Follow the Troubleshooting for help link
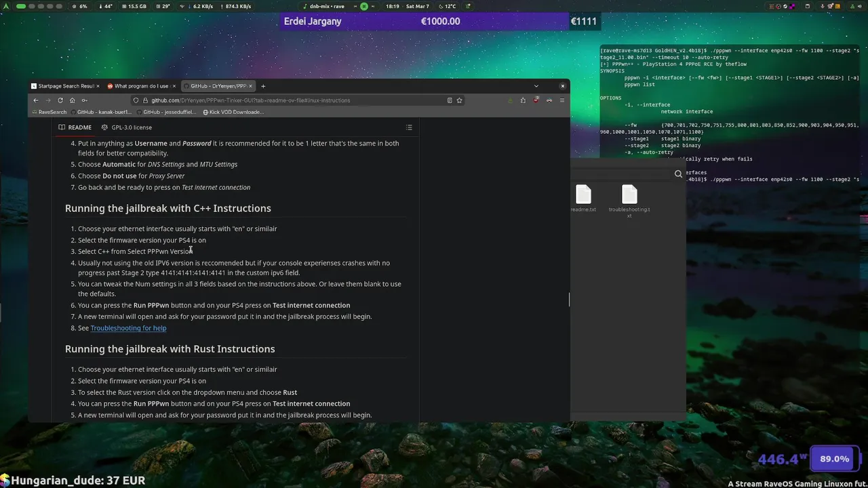The image size is (868, 488). [x=128, y=328]
